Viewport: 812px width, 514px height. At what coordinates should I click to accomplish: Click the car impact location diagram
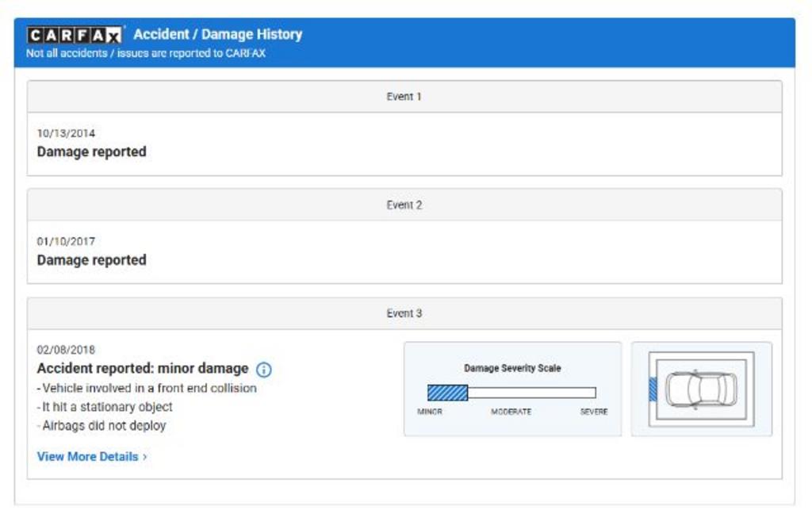click(701, 389)
